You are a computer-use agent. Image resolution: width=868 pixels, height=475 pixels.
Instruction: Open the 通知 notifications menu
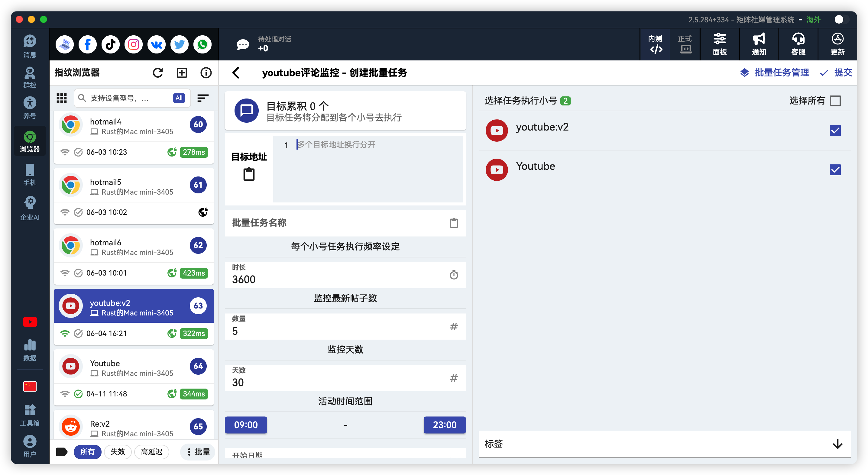(x=759, y=44)
